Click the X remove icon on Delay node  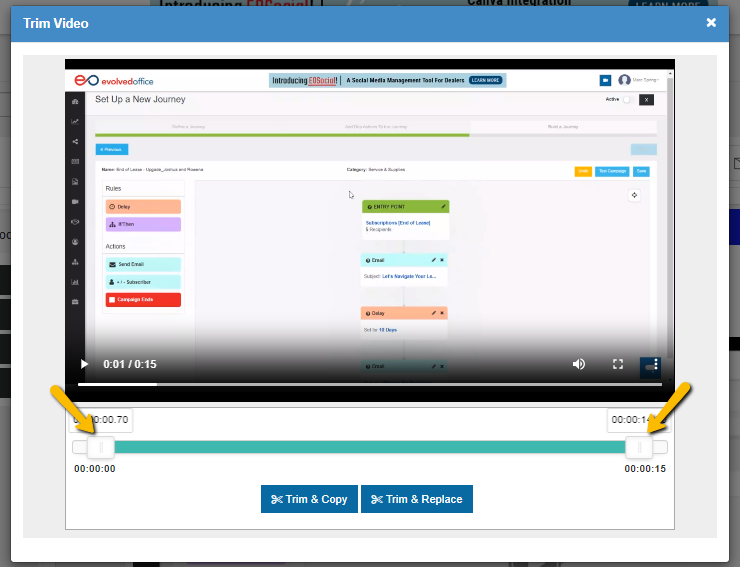tap(442, 313)
